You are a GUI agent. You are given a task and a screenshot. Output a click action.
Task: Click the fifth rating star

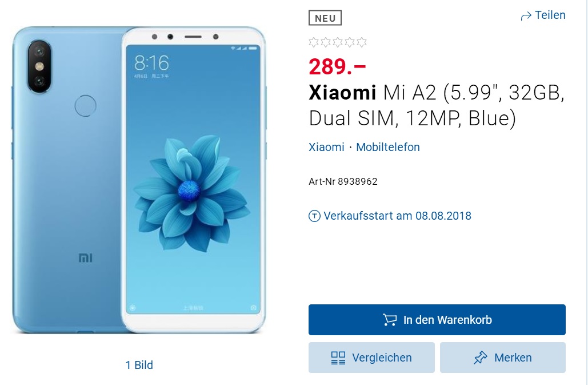coord(362,42)
